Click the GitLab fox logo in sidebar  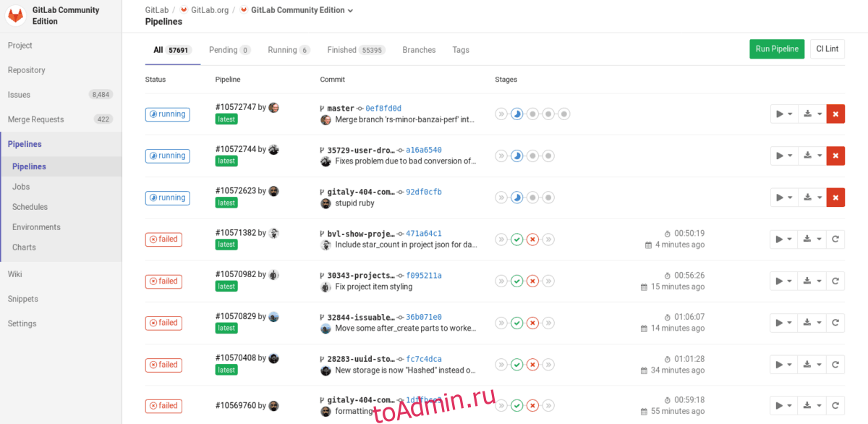click(15, 16)
